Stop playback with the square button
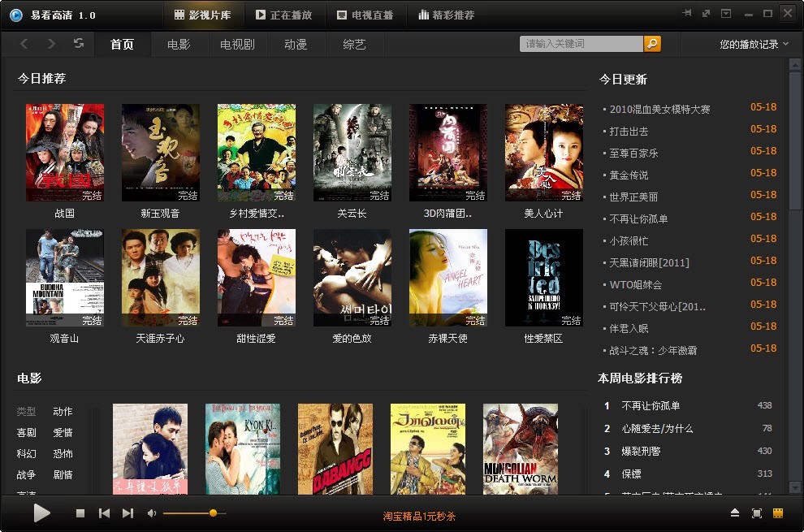This screenshot has height=532, width=804. (80, 513)
